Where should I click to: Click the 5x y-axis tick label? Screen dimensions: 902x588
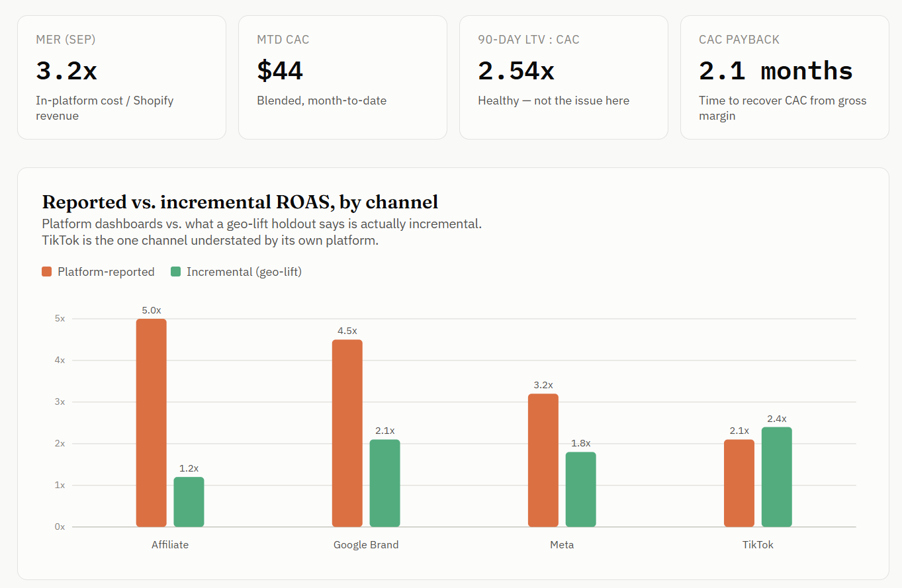(60, 319)
